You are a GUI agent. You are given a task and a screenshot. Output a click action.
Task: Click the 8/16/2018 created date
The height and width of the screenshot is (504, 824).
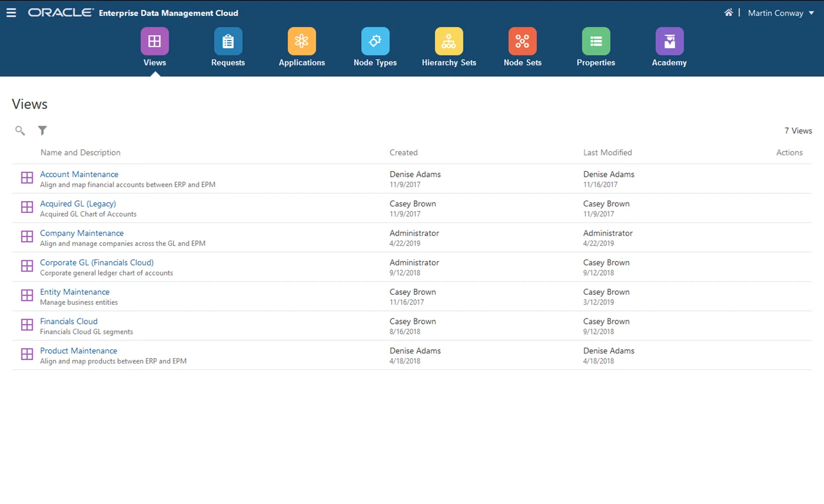pos(405,332)
